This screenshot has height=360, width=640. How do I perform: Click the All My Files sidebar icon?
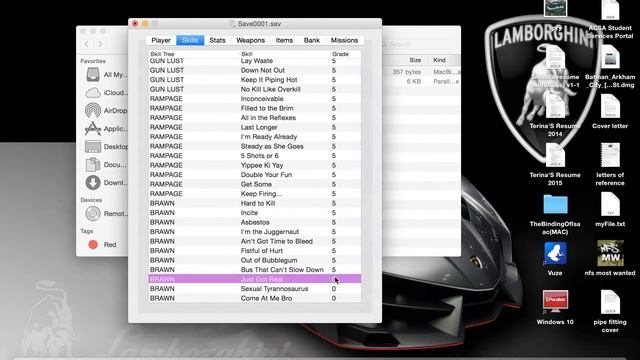point(93,75)
